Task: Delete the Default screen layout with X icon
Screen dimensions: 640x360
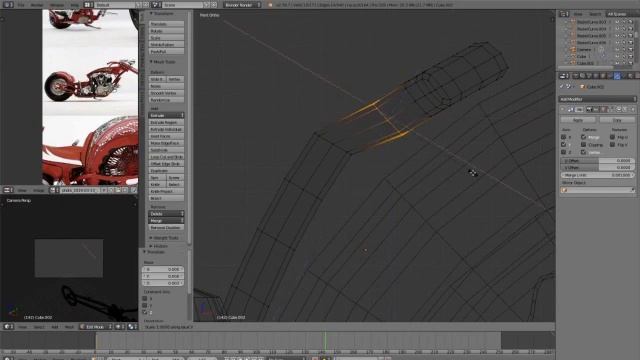Action: 146,5
